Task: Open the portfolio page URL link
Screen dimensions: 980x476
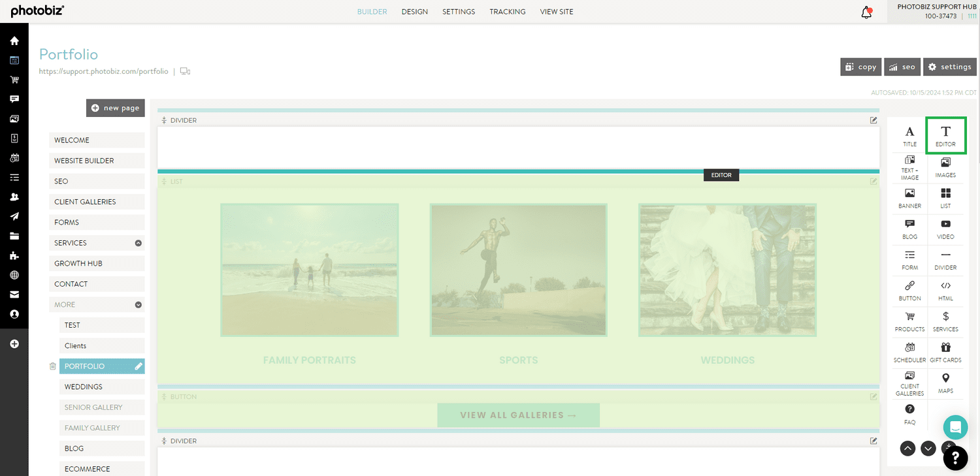Action: (x=103, y=71)
